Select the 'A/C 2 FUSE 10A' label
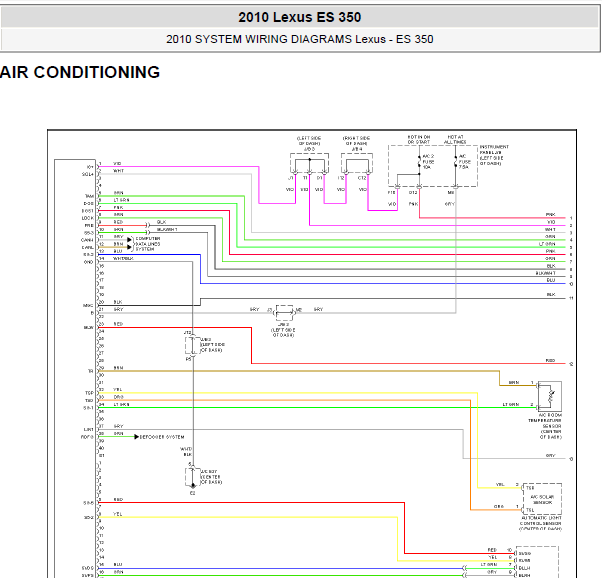This screenshot has width=602, height=578. pyautogui.click(x=428, y=162)
